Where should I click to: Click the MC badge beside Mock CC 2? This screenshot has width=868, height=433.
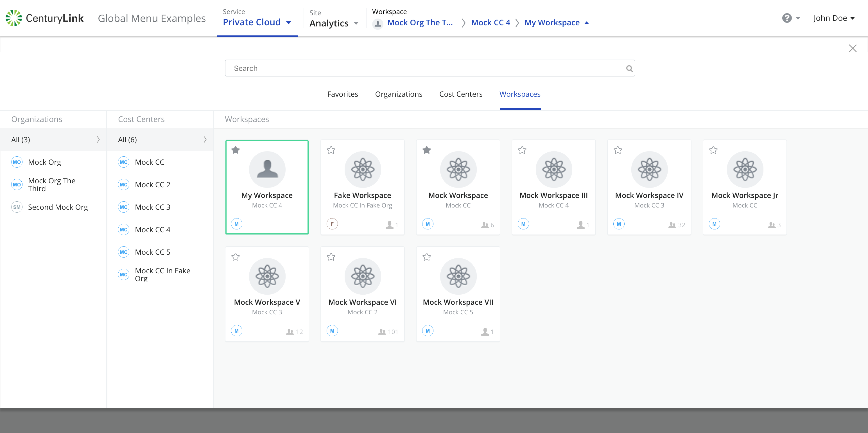coord(124,185)
